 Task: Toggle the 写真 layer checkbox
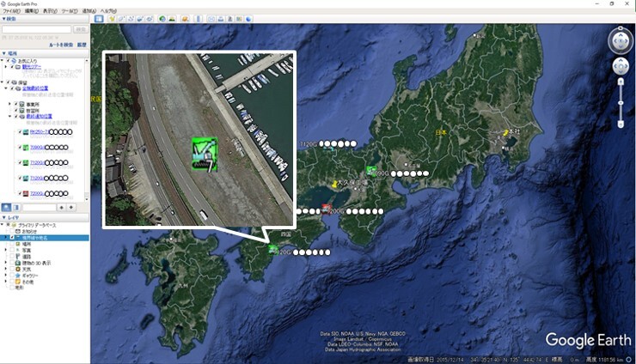[x=13, y=250]
